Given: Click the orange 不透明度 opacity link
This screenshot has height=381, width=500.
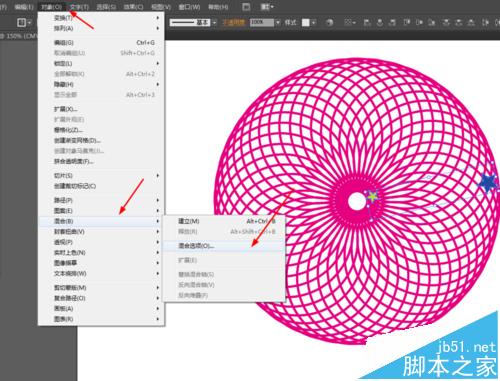Looking at the screenshot, I should [x=234, y=22].
